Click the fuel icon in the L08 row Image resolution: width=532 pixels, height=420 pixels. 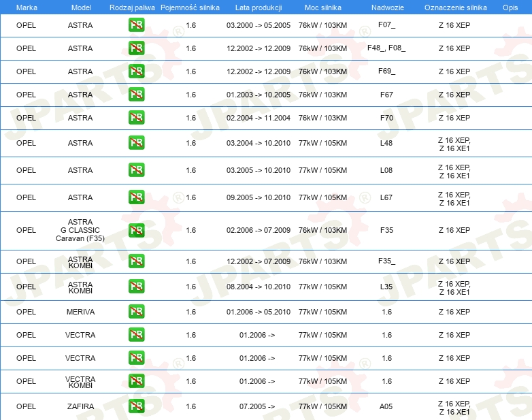coord(136,169)
